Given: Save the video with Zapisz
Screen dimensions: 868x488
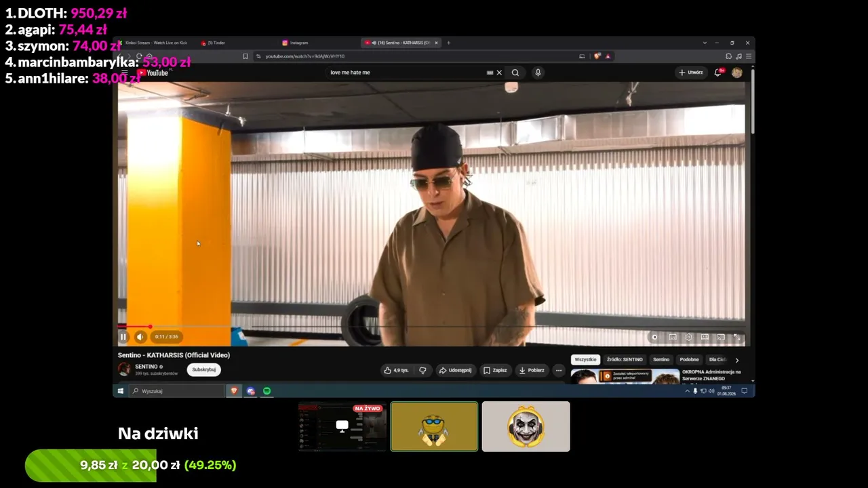Looking at the screenshot, I should (495, 370).
